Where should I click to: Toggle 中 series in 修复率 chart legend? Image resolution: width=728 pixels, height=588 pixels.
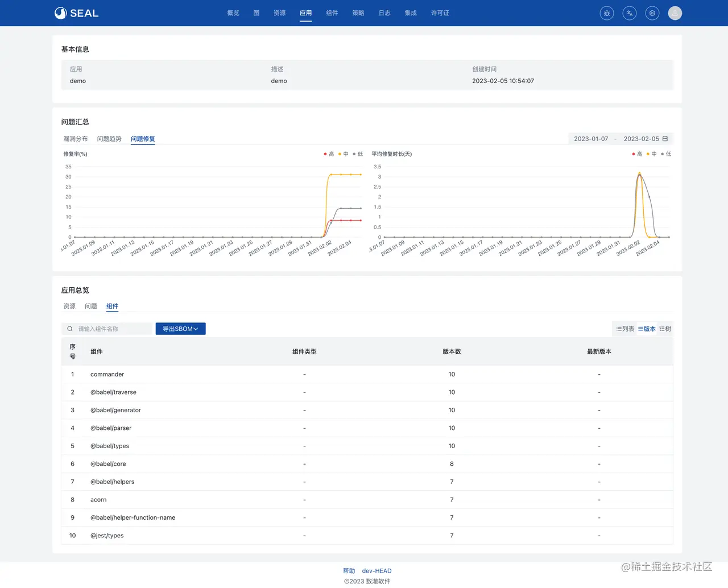tap(343, 154)
